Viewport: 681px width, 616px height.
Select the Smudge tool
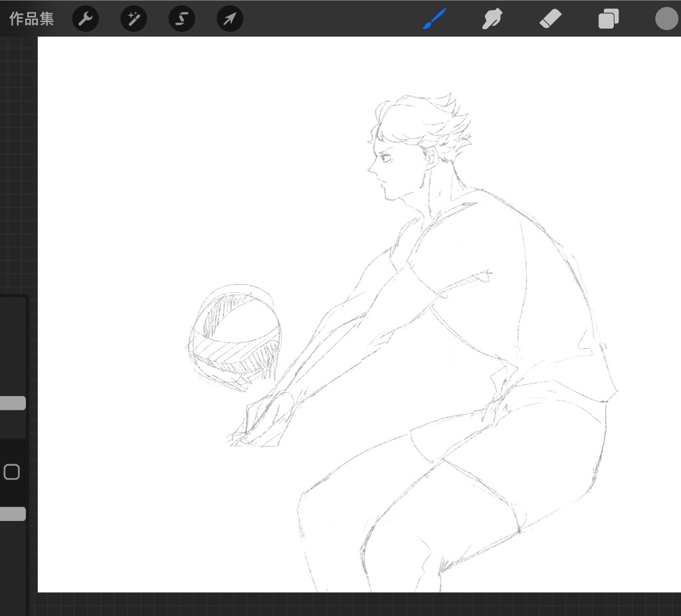click(492, 19)
